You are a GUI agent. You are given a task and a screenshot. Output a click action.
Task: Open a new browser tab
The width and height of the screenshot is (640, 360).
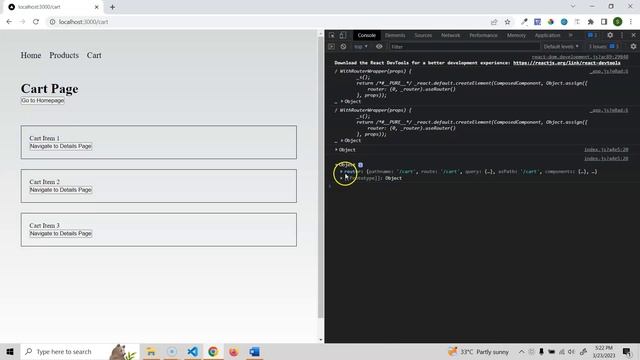tap(112, 7)
